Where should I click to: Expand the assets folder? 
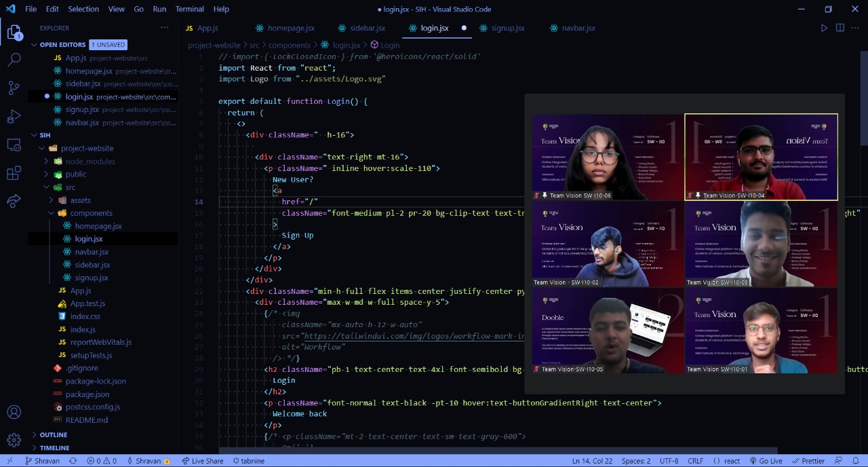(x=80, y=200)
